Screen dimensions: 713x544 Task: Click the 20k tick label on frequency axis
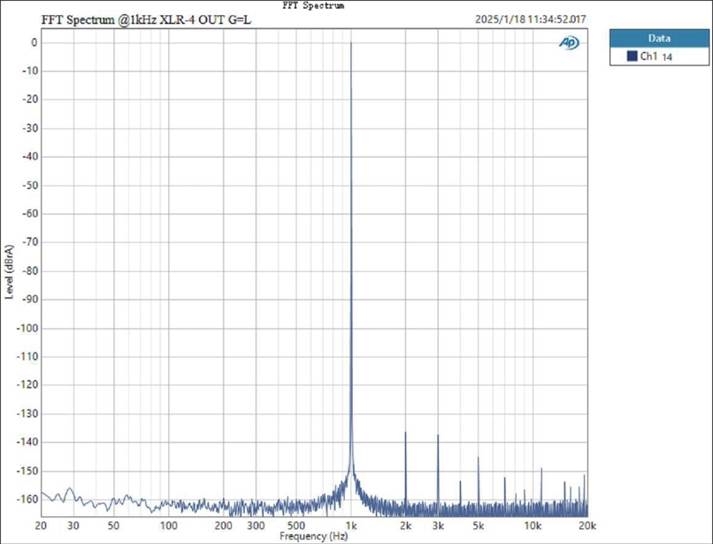[587, 526]
